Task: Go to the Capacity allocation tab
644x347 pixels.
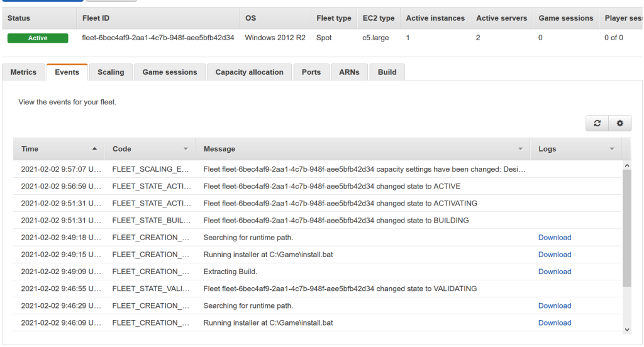Action: pos(249,72)
